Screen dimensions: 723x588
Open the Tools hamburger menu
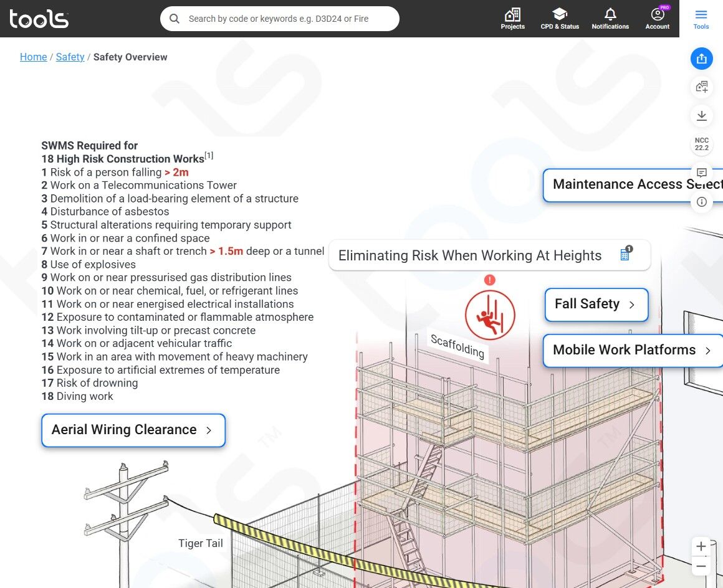[701, 19]
